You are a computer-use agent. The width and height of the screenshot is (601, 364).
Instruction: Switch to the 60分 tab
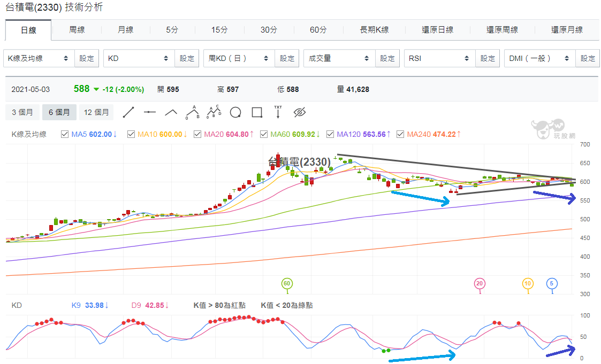point(318,30)
